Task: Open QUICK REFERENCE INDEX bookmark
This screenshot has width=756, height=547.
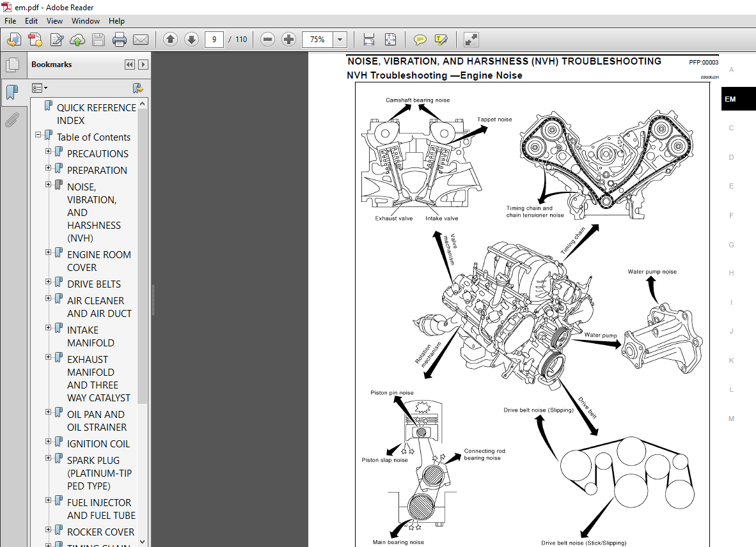Action: 97,114
